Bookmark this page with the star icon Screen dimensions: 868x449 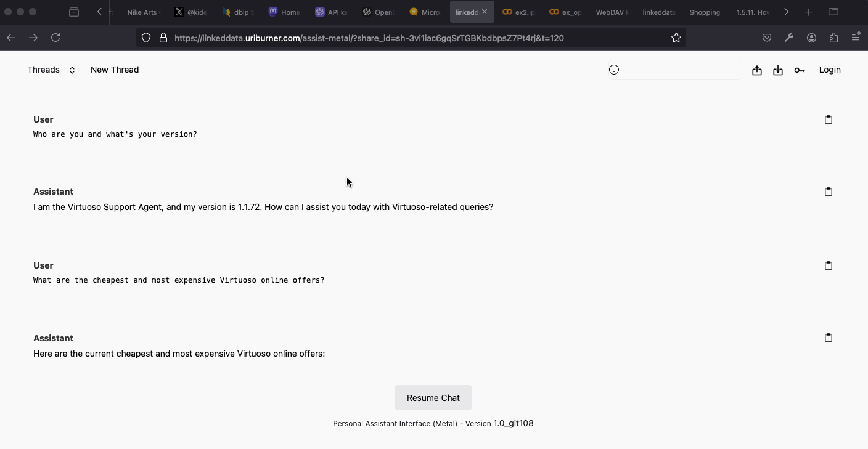(676, 38)
